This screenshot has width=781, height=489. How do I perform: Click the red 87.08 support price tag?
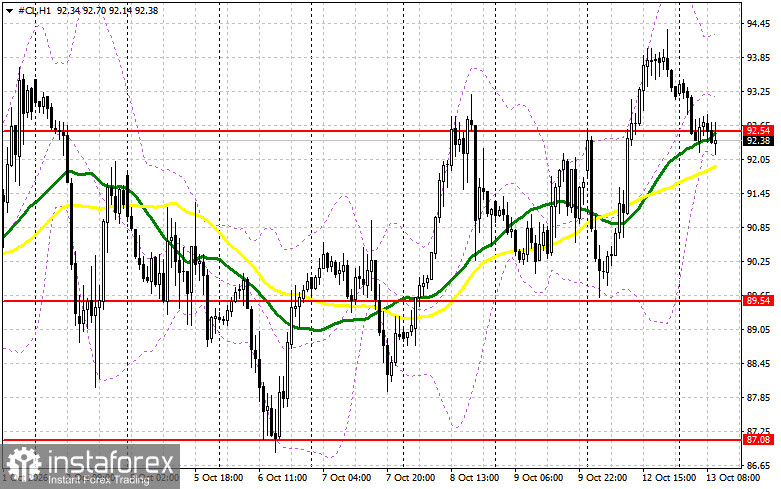click(x=758, y=440)
